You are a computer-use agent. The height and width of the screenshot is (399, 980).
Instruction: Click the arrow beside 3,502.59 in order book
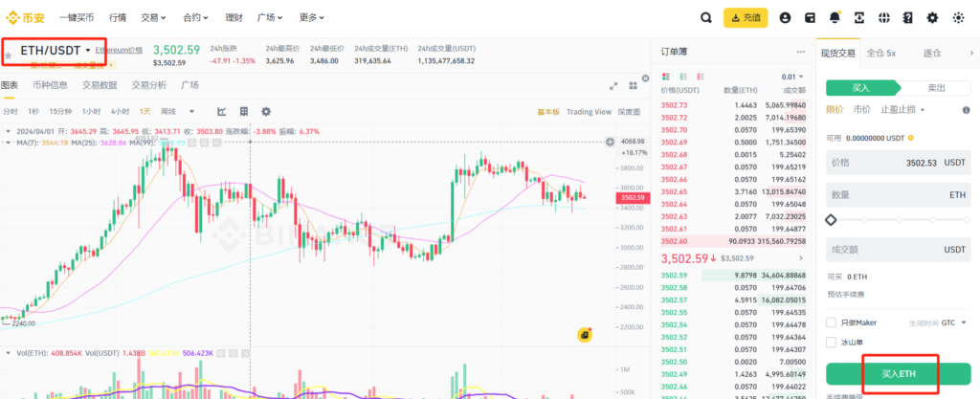tap(801, 258)
